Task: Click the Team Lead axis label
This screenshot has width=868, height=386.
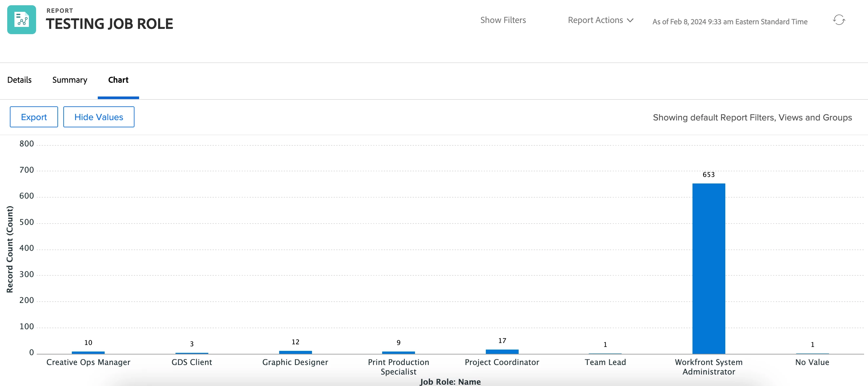Action: point(605,362)
